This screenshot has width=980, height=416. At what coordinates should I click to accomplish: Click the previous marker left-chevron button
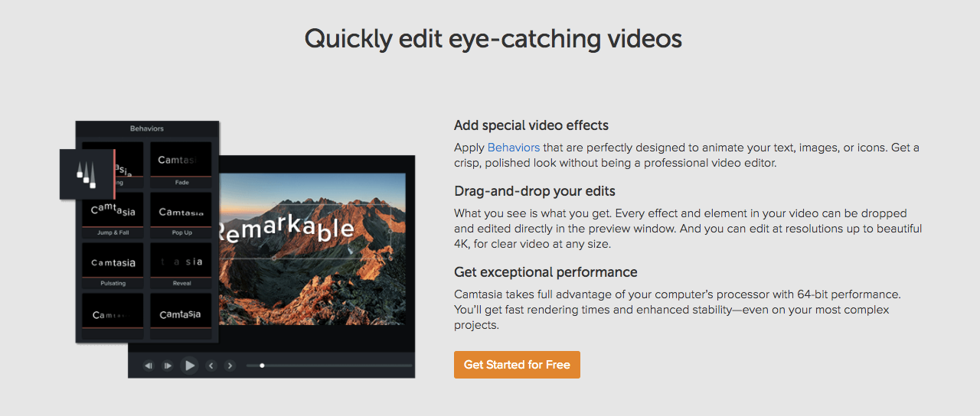click(211, 366)
